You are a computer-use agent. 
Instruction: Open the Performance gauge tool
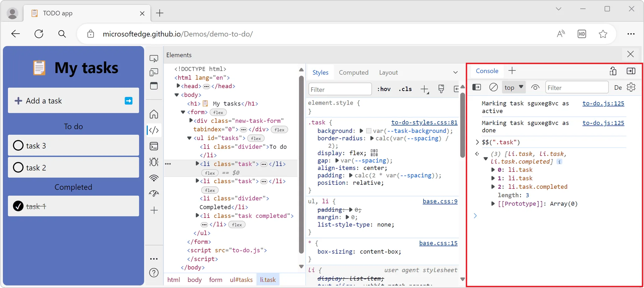(154, 194)
